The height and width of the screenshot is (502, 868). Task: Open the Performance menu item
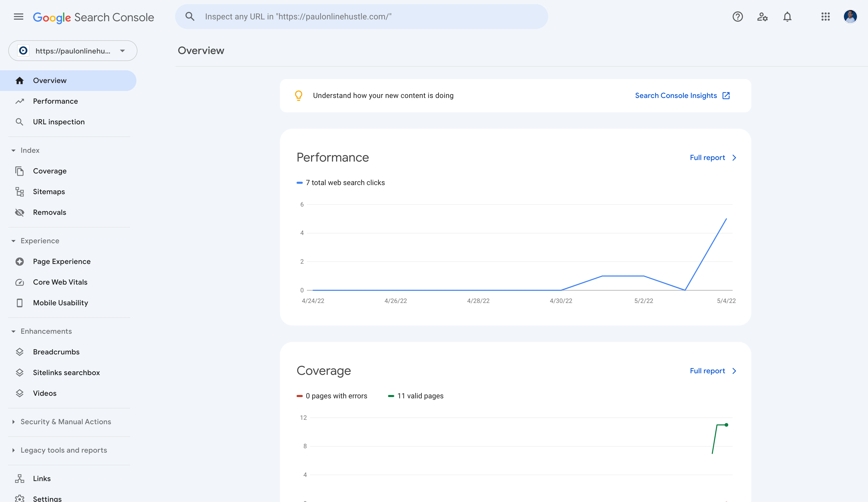coord(68,101)
